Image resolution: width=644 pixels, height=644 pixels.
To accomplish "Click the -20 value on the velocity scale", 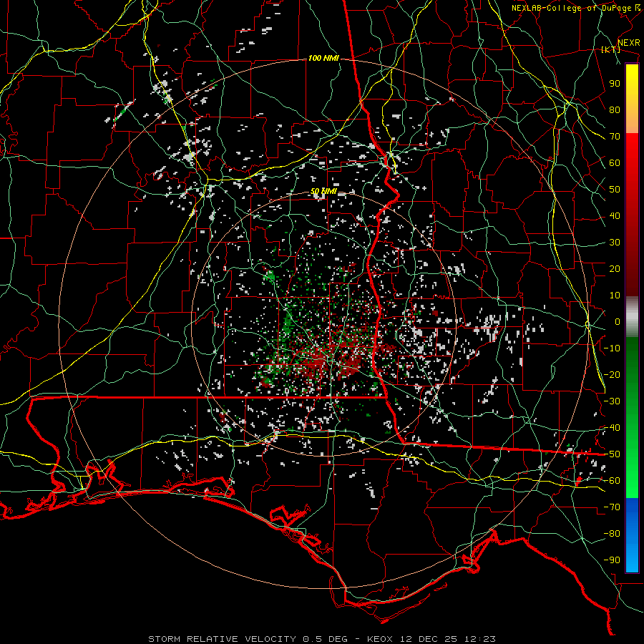I will pos(612,375).
